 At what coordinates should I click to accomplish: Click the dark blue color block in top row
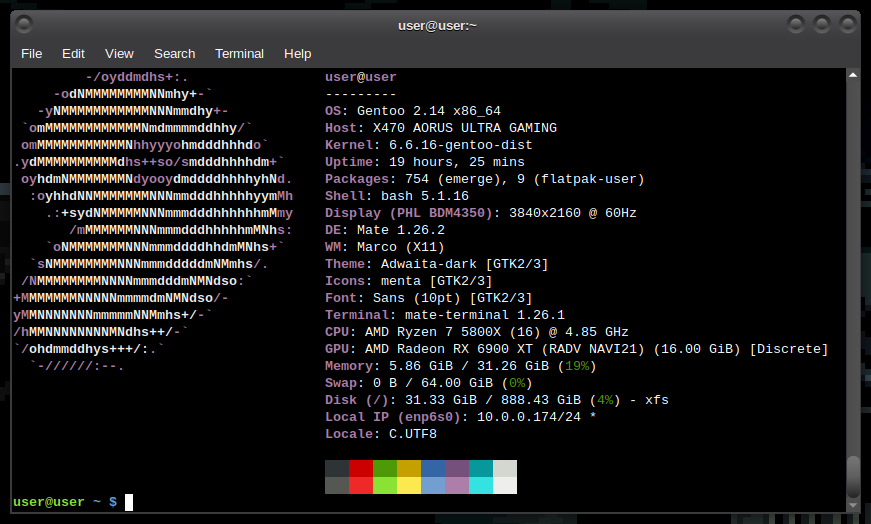[433, 468]
